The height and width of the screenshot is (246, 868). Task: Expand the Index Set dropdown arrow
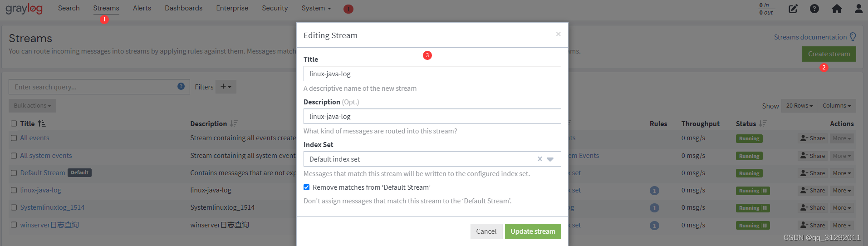[550, 159]
